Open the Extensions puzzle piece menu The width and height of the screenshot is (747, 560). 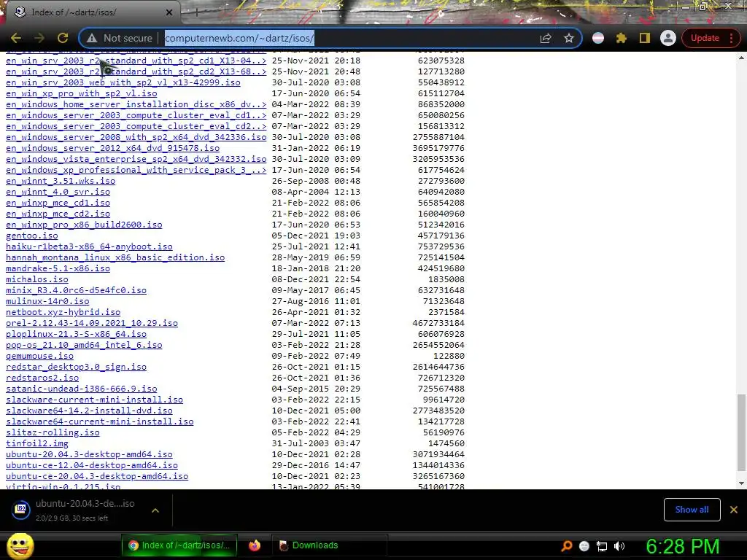[x=622, y=38]
